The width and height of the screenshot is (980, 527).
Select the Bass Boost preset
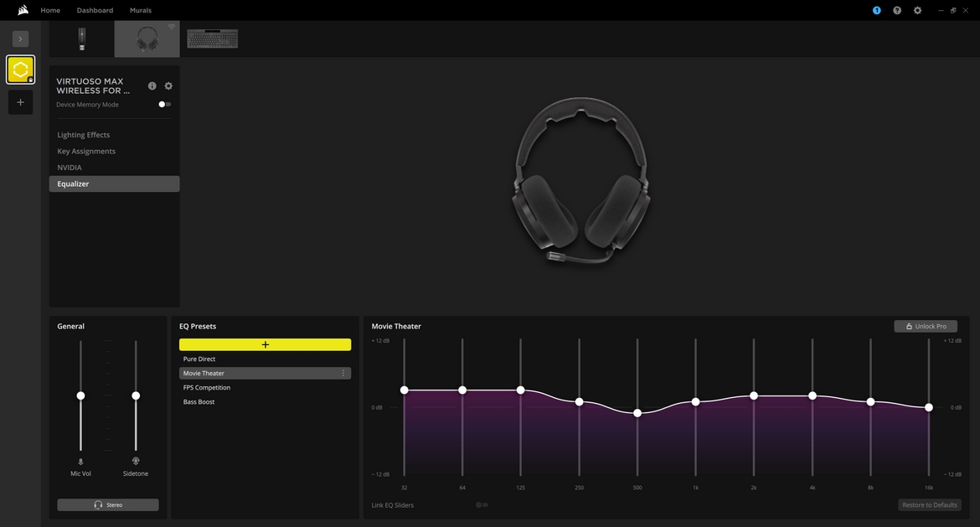pos(265,402)
